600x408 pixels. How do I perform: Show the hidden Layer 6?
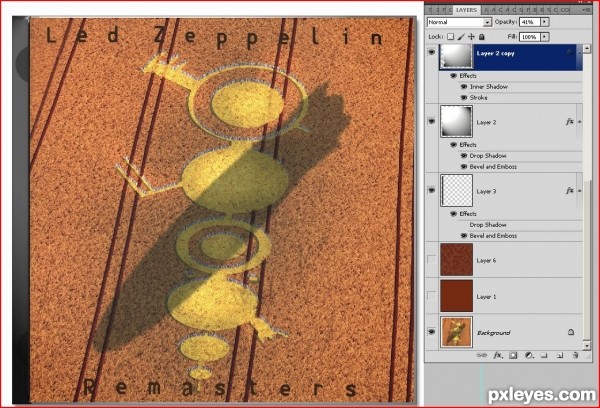tap(432, 260)
